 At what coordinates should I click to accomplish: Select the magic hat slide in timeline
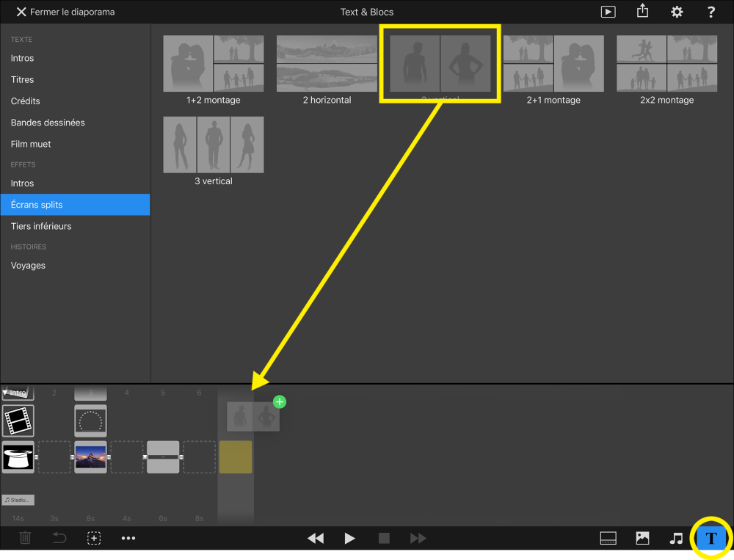18,457
